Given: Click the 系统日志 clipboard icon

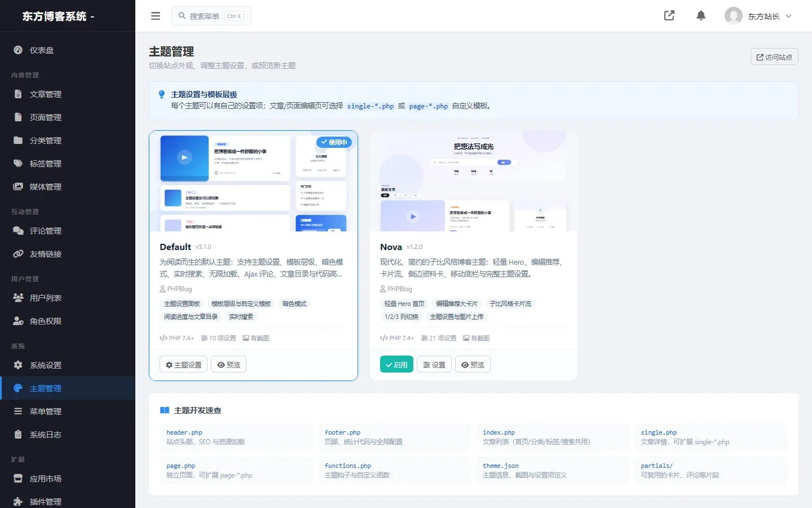Looking at the screenshot, I should coord(18,435).
